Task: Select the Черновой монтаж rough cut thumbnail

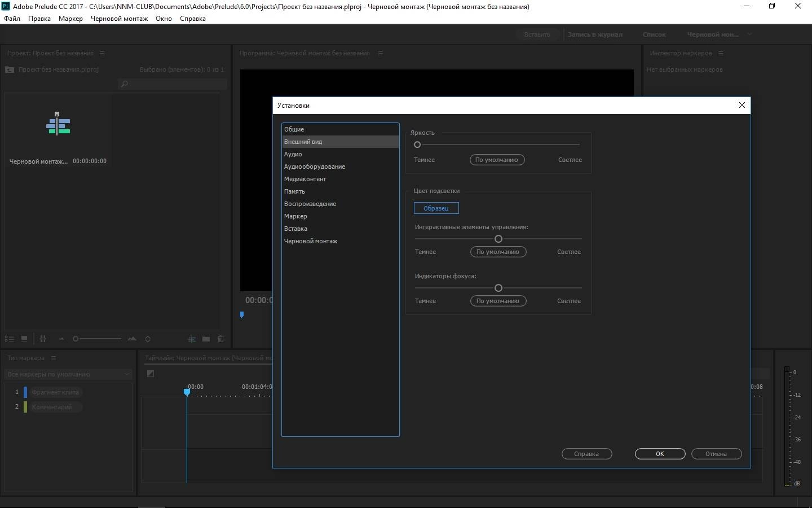Action: [58, 124]
